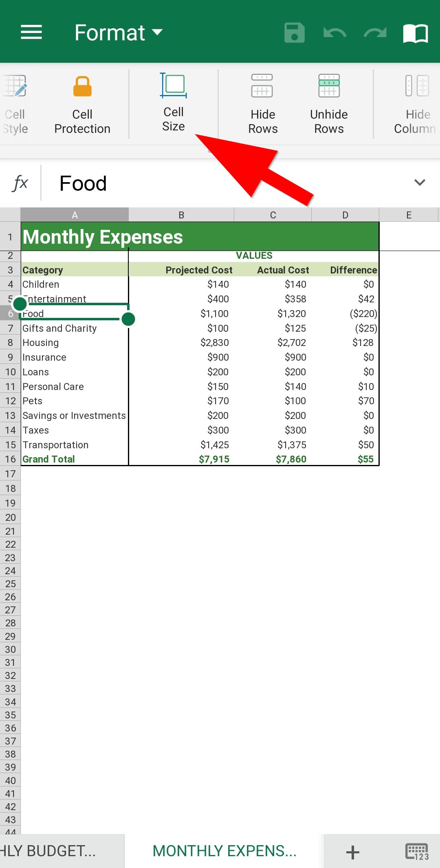Viewport: 440px width, 868px height.
Task: Select column D header
Action: pyautogui.click(x=345, y=215)
